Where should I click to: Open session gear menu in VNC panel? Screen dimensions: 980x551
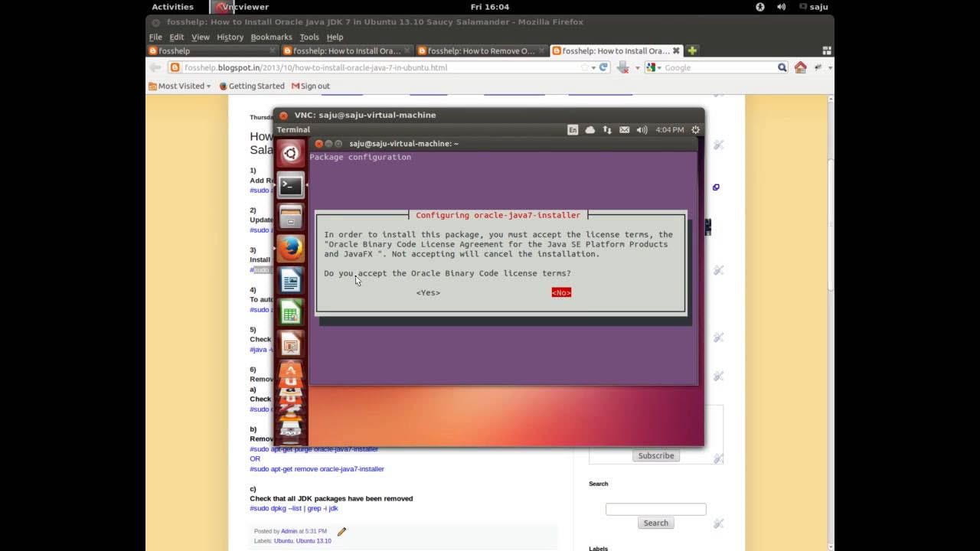coord(696,130)
